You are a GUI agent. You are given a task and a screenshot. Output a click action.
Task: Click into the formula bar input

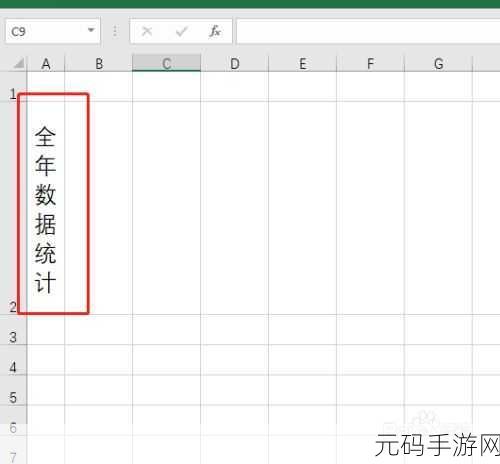pos(368,32)
